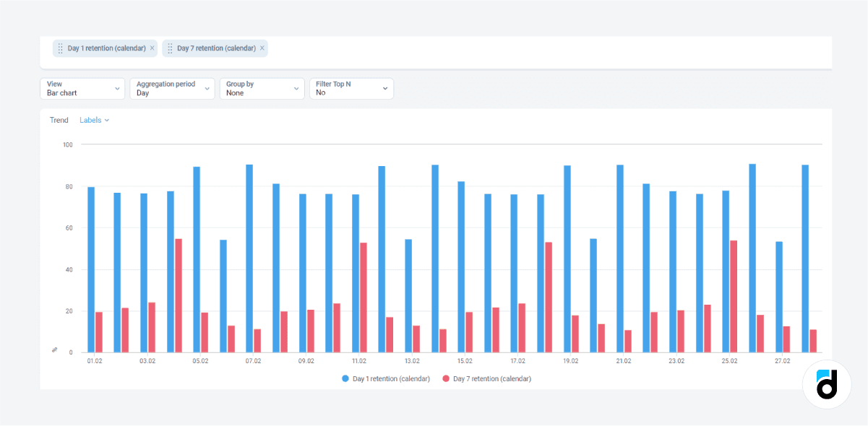The image size is (868, 426).
Task: Click the Day 7 retention chip label
Action: click(x=216, y=48)
